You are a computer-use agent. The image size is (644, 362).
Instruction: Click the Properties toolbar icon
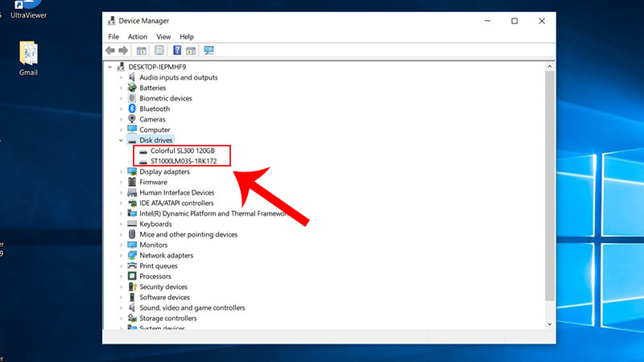point(159,50)
